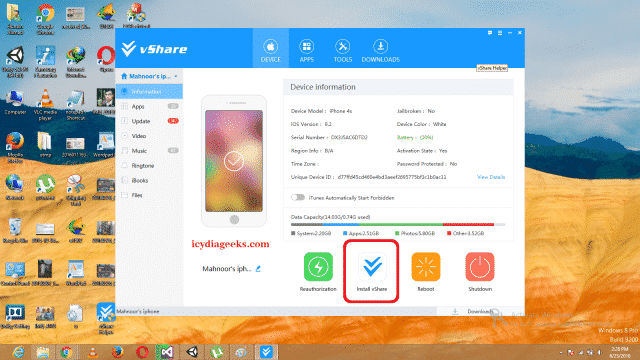Edit device name with pencil icon
The height and width of the screenshot is (360, 640).
click(258, 269)
